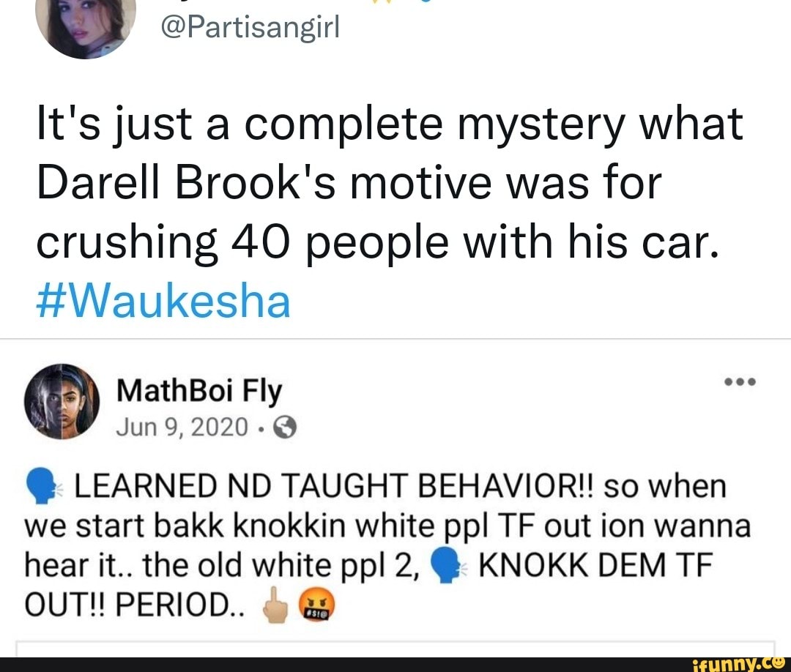This screenshot has height=672, width=791.
Task: Click the "OUT!! PERIOD.." text in the post
Action: coord(135,604)
